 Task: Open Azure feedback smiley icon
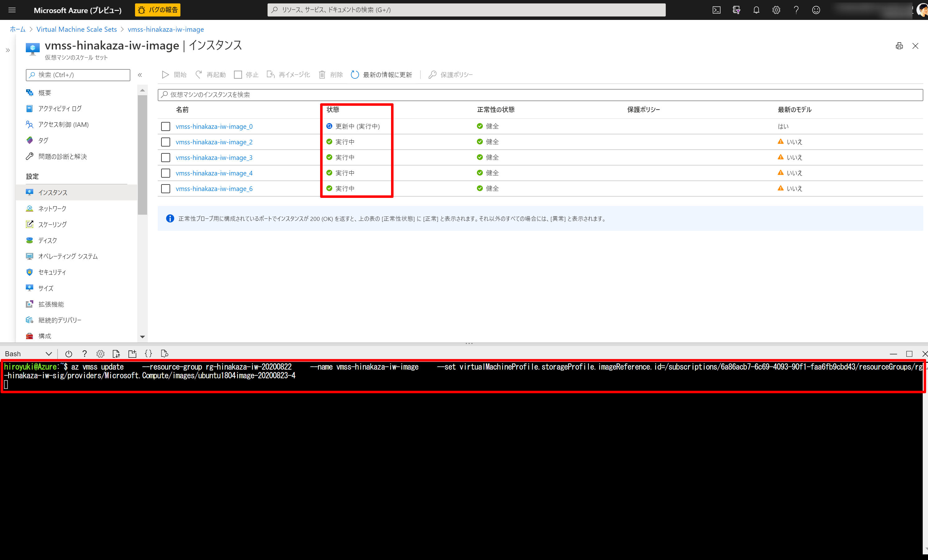pyautogui.click(x=816, y=10)
